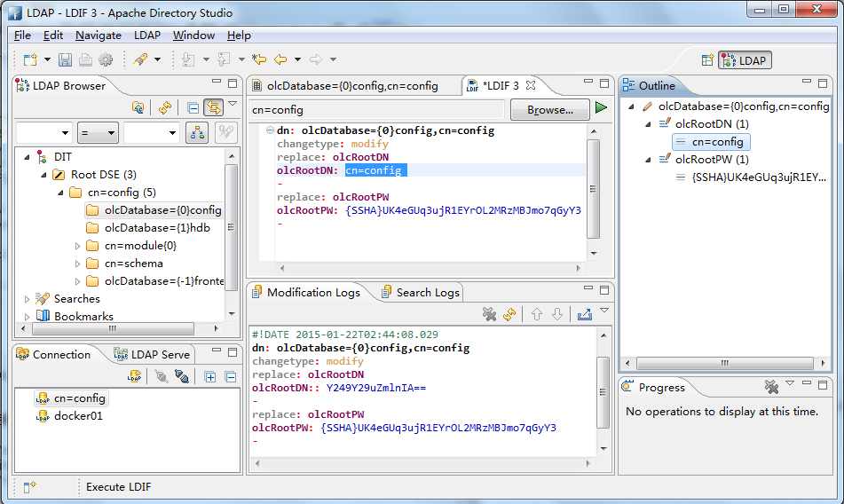Click the New Connection icon in Connections panel
This screenshot has width=844, height=504.
click(134, 376)
